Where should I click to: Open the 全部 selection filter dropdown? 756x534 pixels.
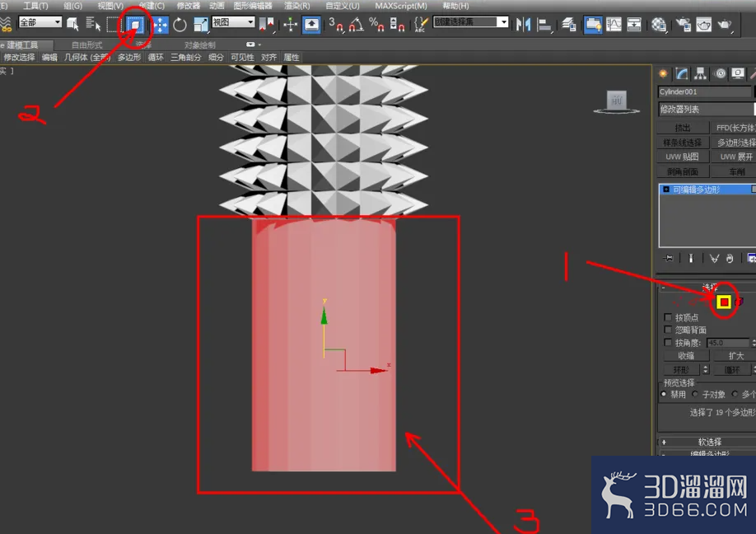tap(40, 22)
